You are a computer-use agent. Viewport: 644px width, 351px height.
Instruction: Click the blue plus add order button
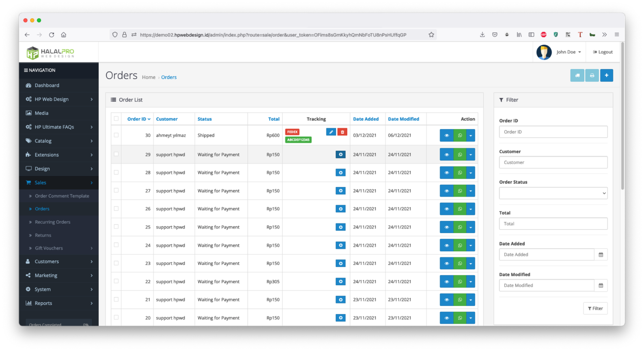606,76
